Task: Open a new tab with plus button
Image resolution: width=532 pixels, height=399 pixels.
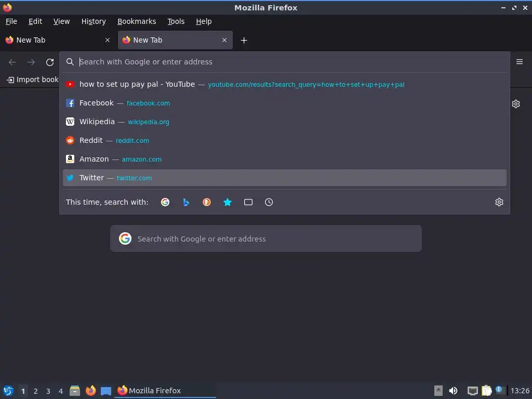Action: point(244,41)
